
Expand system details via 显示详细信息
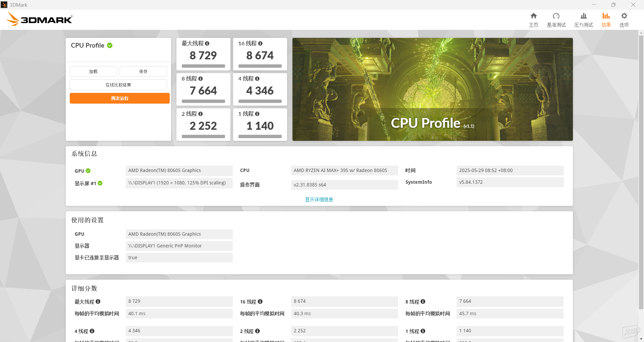click(x=319, y=199)
